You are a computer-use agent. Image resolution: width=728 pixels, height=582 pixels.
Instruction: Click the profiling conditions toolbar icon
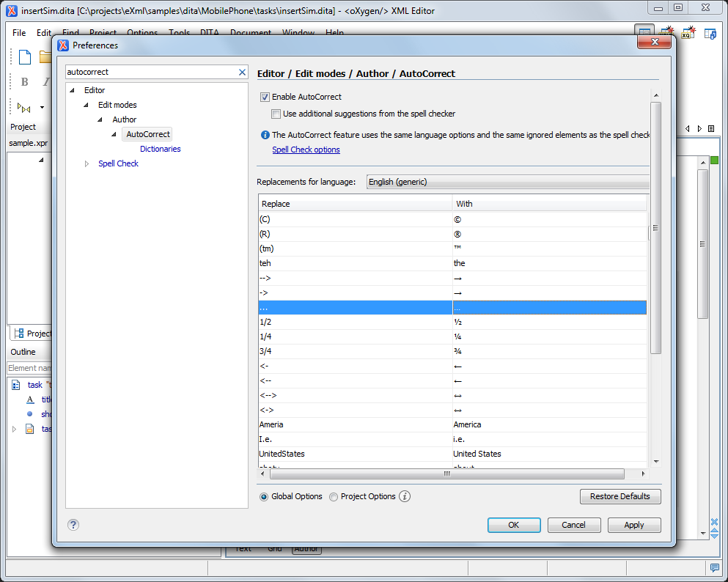coord(24,108)
